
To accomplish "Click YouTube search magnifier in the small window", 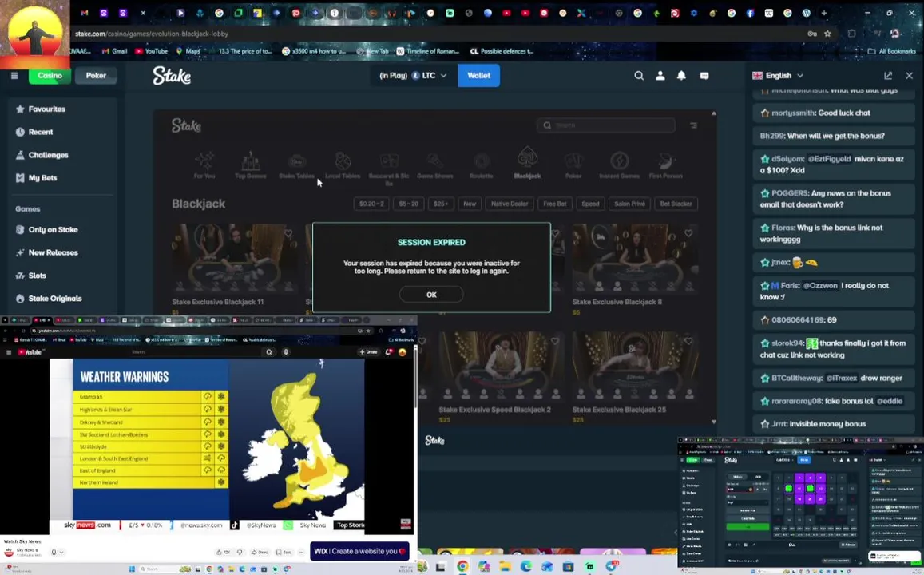I will [x=268, y=351].
